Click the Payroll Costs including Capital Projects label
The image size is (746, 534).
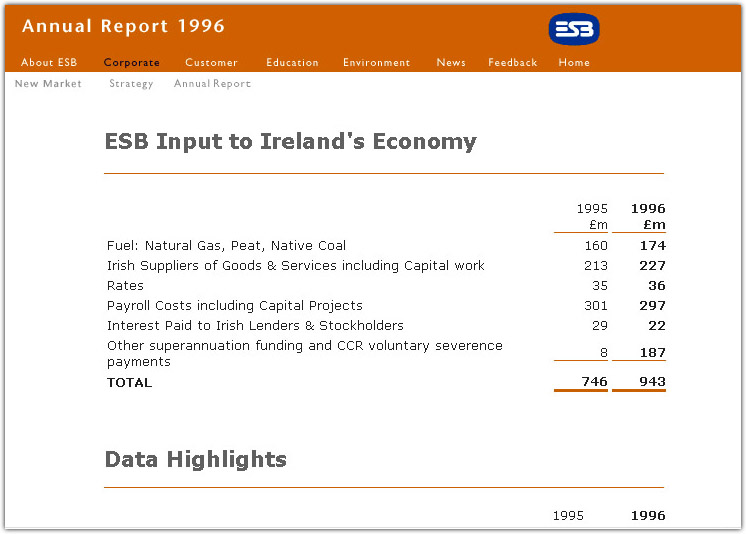[x=235, y=306]
